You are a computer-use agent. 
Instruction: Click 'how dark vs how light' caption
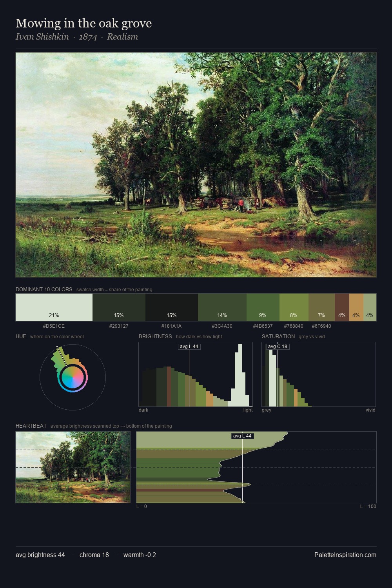point(199,337)
